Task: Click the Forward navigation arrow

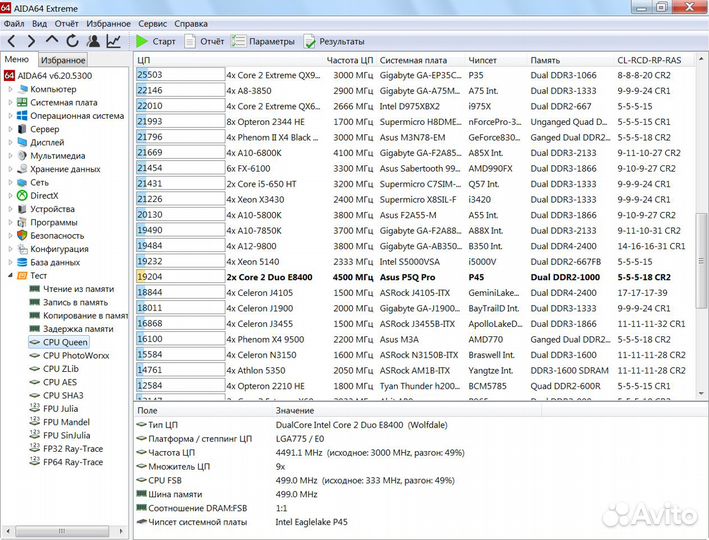Action: coord(32,41)
